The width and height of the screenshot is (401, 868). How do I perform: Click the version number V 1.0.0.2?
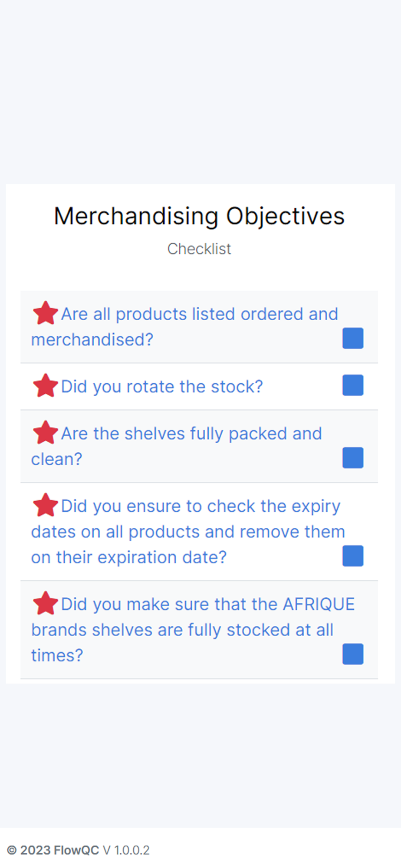(x=126, y=850)
